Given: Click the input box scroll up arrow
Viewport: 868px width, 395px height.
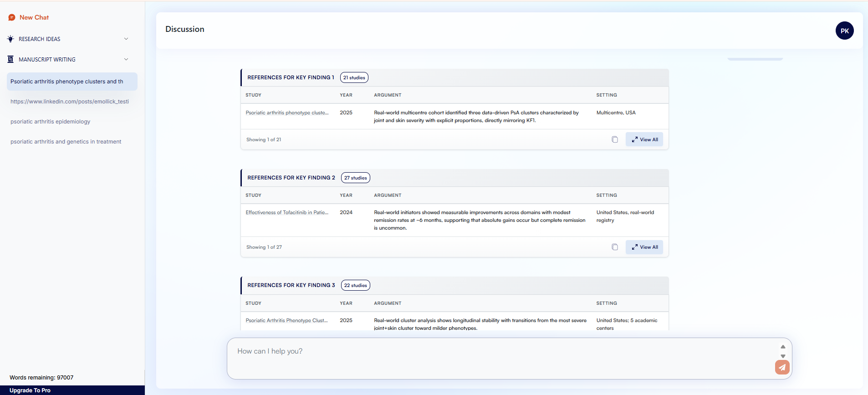Looking at the screenshot, I should [783, 347].
